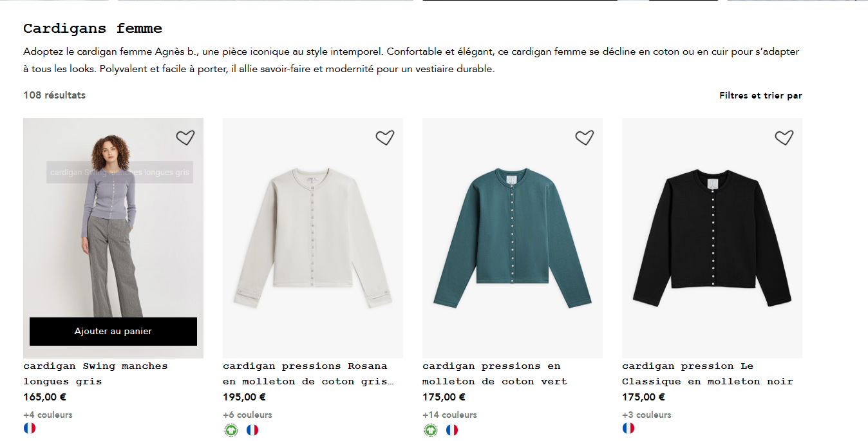Show +6 couleurs for Rosana cardigan
This screenshot has width=868, height=441.
point(247,415)
